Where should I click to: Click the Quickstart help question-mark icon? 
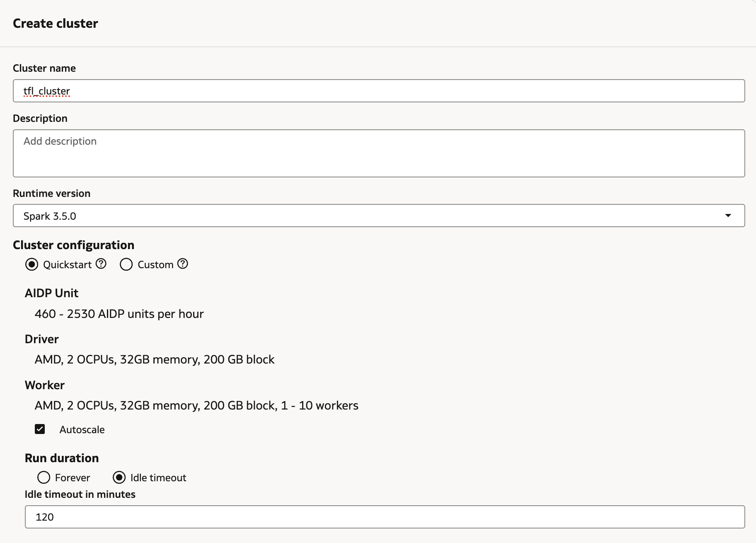coord(101,264)
